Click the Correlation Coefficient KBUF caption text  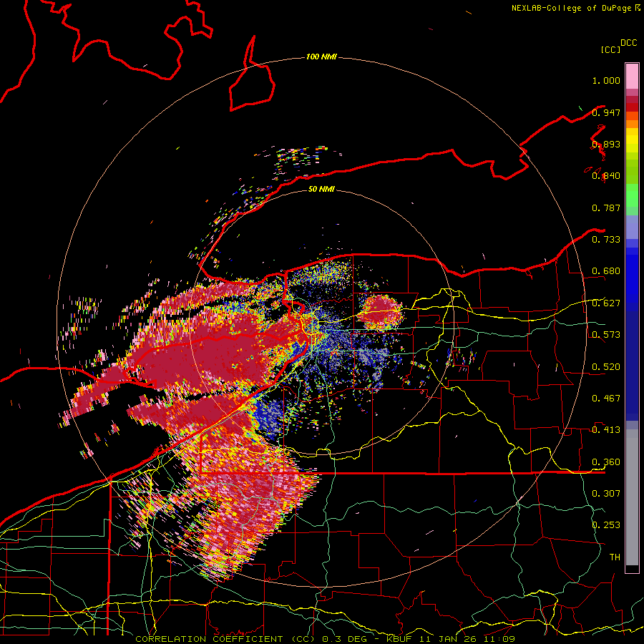[325, 639]
